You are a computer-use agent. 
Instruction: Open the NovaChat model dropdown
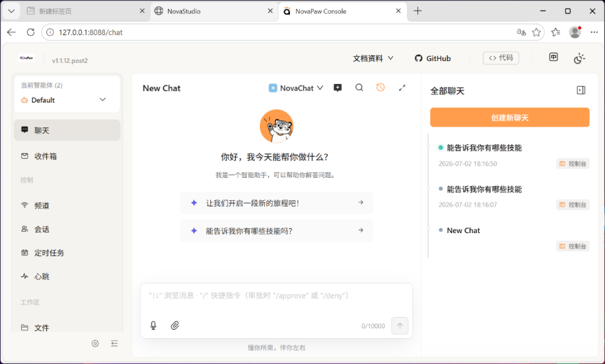tap(296, 88)
